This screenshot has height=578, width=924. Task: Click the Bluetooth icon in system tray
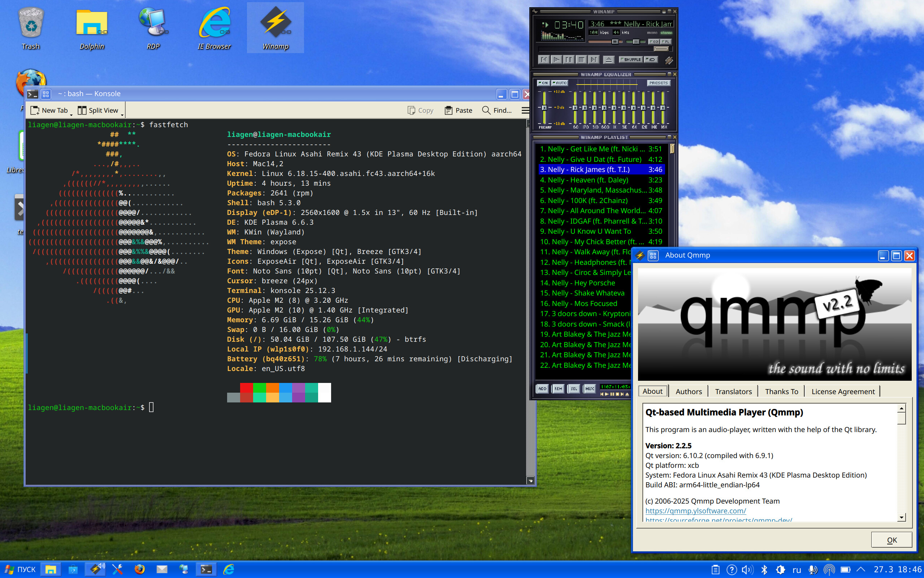pos(764,570)
